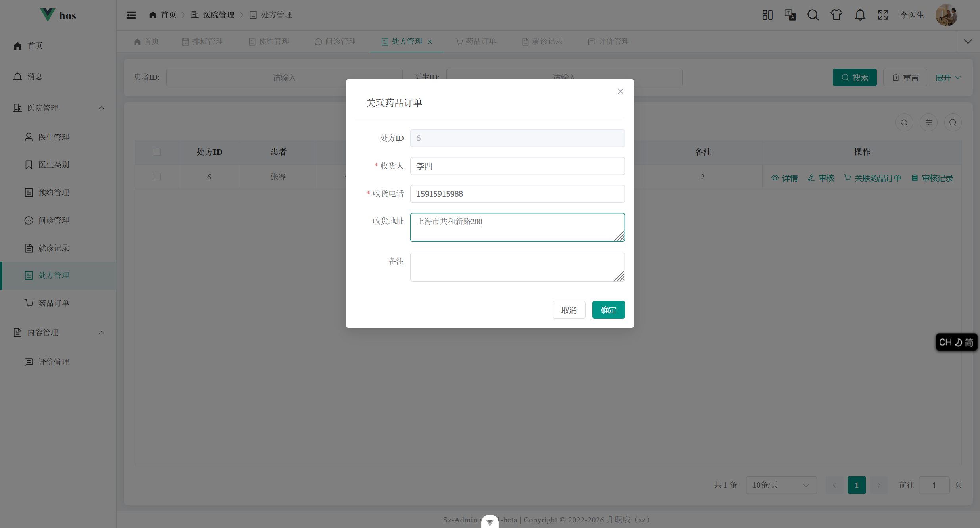Confirm the dialog with 确定
980x528 pixels.
point(608,310)
